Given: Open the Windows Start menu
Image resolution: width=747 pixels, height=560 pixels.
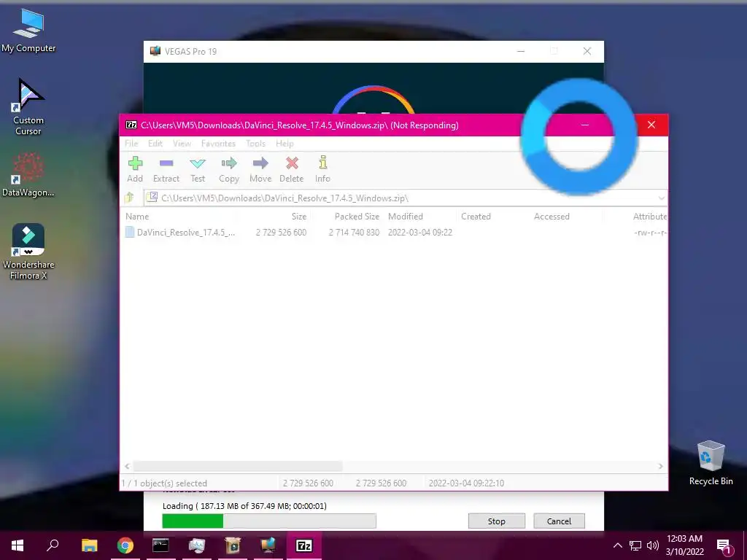Looking at the screenshot, I should click(x=18, y=545).
